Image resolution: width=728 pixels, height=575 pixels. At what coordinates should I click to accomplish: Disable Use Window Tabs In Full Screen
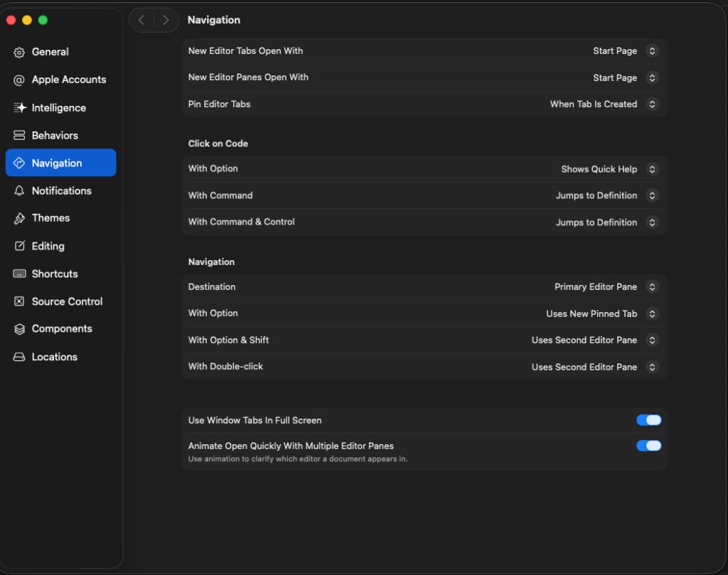[648, 420]
